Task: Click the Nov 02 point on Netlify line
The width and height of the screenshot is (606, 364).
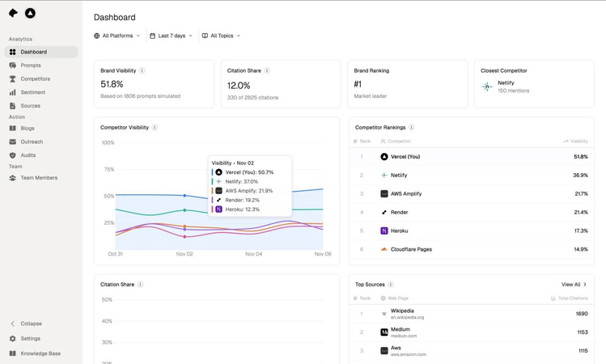Action: [x=184, y=210]
